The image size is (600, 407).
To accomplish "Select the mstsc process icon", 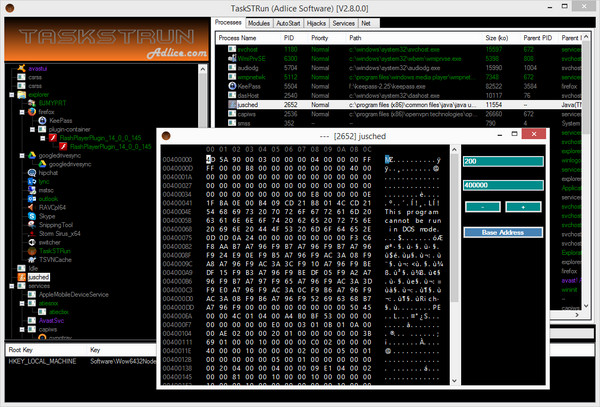I will (x=32, y=190).
